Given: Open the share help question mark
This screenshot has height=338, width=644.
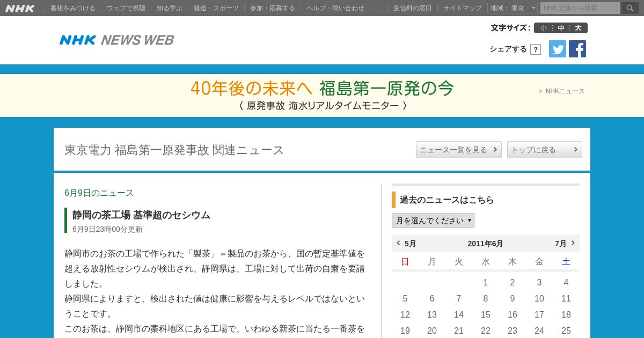Looking at the screenshot, I should 536,49.
